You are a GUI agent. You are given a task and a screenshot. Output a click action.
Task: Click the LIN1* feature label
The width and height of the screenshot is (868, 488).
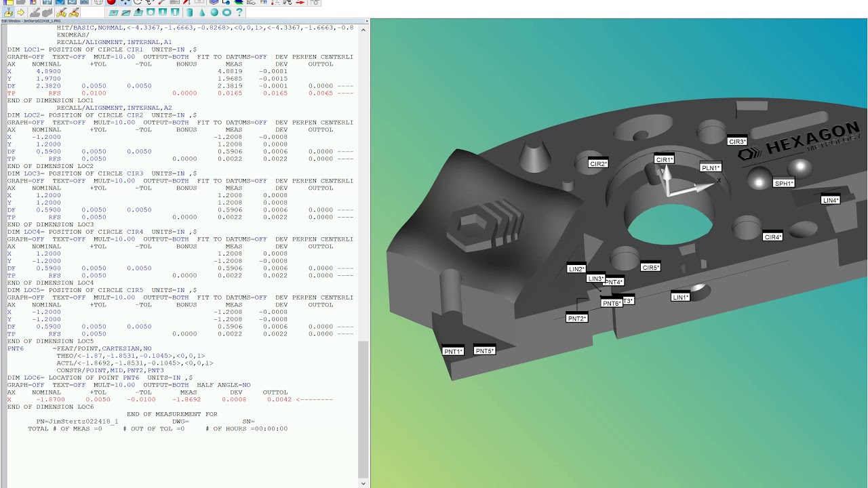point(680,298)
